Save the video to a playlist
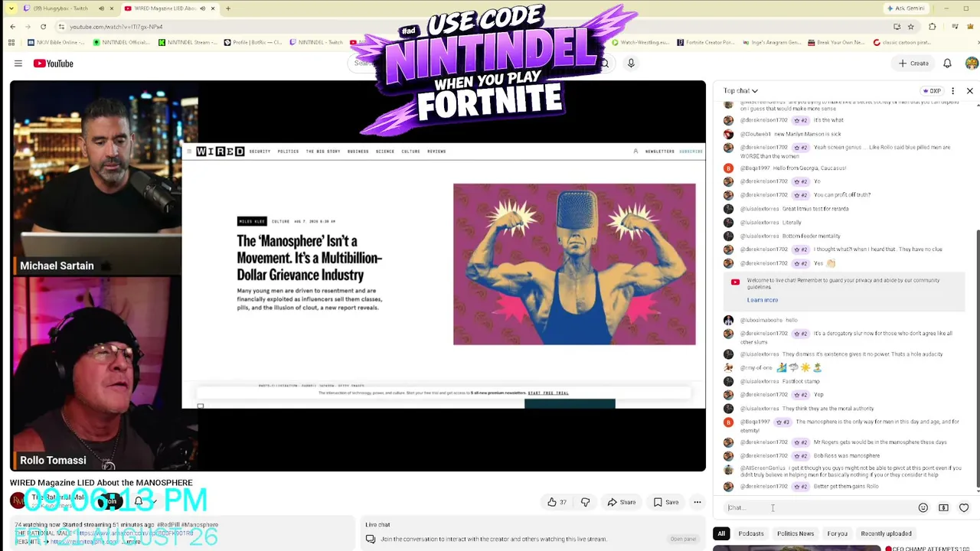Viewport: 980px width, 551px height. pos(665,502)
